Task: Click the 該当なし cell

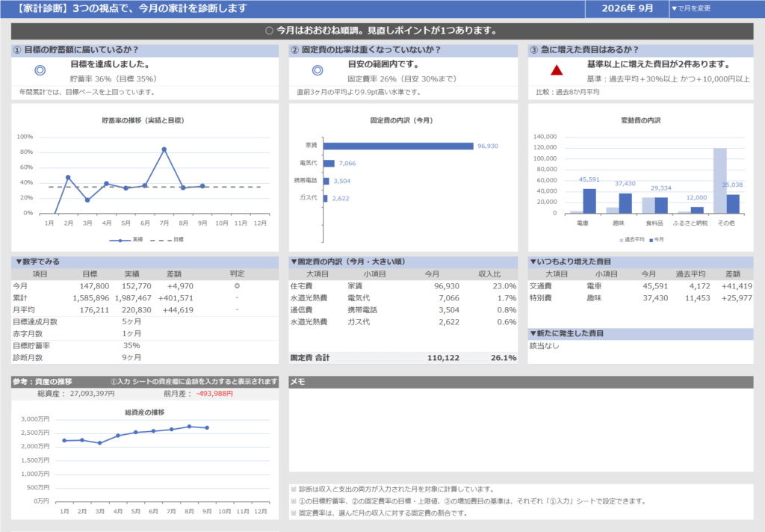Action: (x=545, y=345)
